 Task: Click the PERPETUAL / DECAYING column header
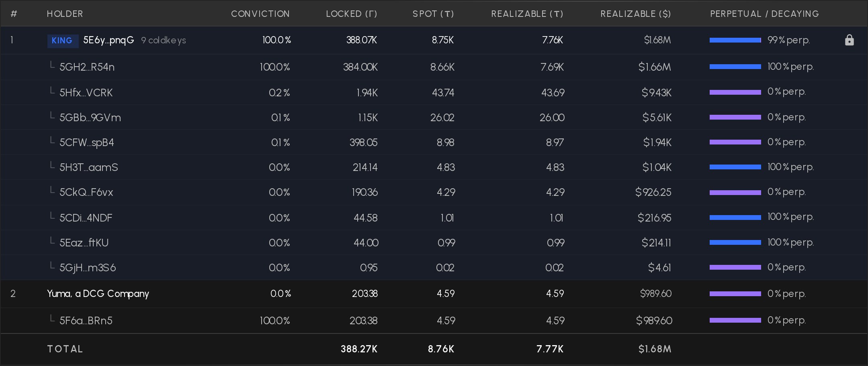click(764, 14)
